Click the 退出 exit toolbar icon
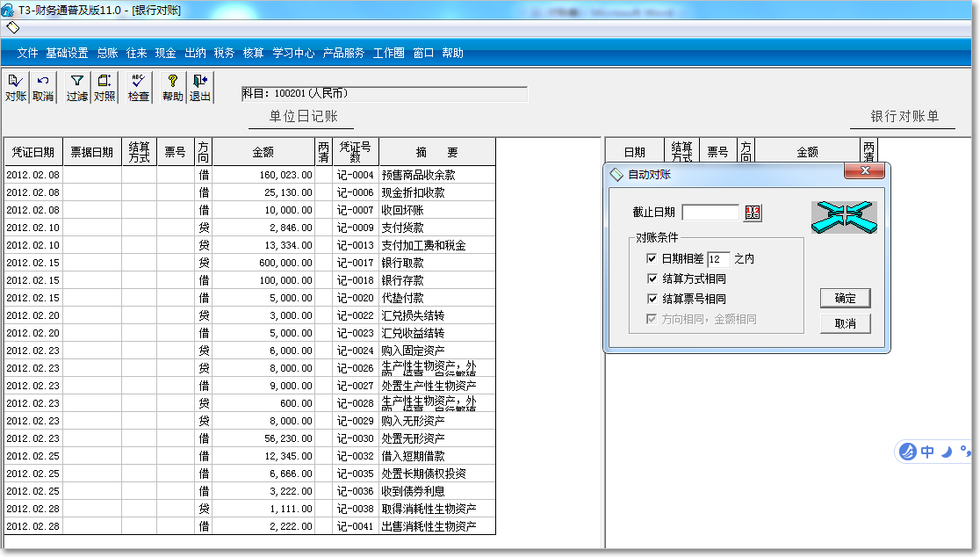 click(x=201, y=87)
